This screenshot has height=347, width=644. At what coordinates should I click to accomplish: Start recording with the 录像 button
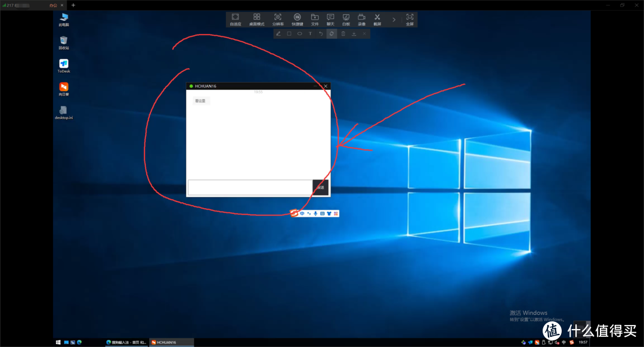point(361,19)
